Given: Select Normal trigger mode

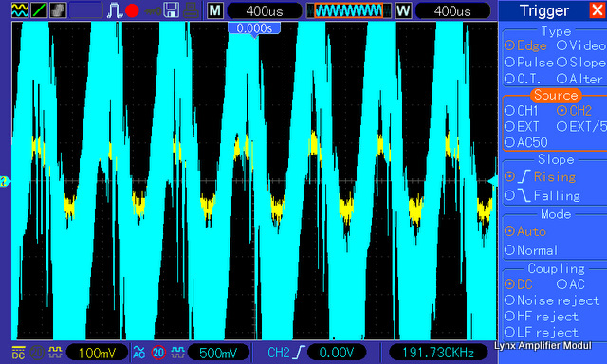Looking at the screenshot, I should 531,250.
